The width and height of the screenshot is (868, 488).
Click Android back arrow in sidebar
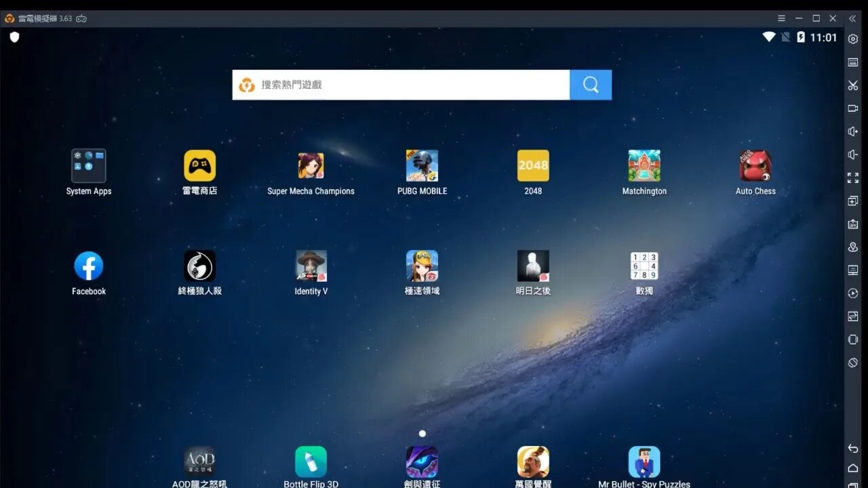[x=853, y=448]
